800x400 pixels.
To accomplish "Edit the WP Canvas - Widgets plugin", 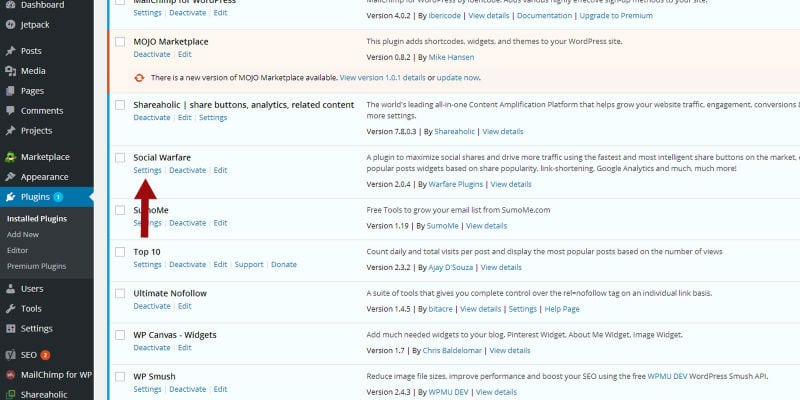I will click(x=184, y=347).
